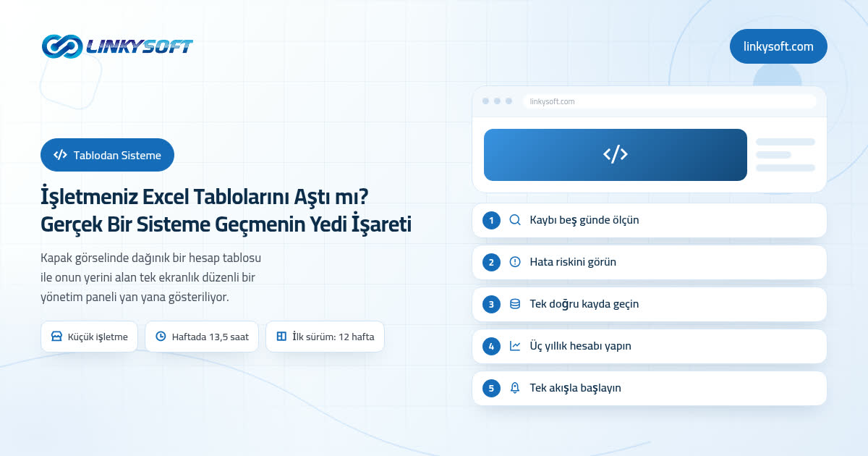This screenshot has width=868, height=456.
Task: Click step number 4 badge
Action: point(491,346)
